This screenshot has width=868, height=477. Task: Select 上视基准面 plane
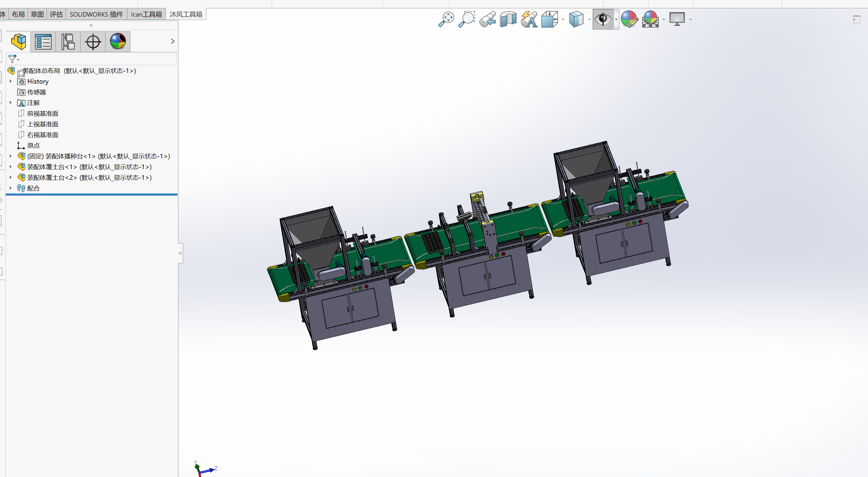click(x=42, y=124)
